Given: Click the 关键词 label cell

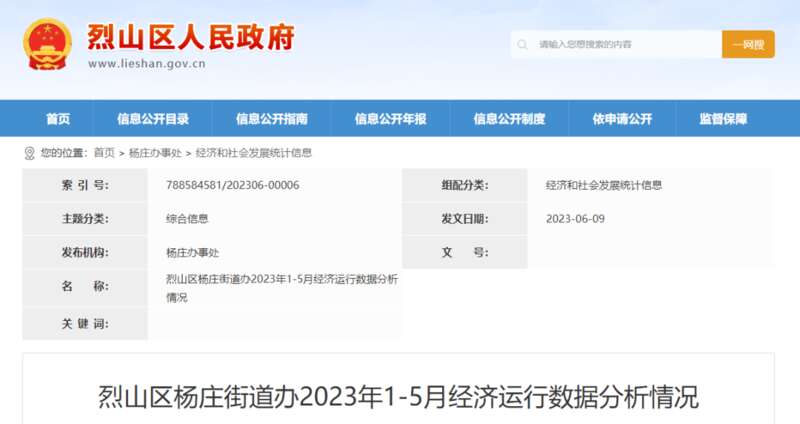Looking at the screenshot, I should (x=85, y=323).
